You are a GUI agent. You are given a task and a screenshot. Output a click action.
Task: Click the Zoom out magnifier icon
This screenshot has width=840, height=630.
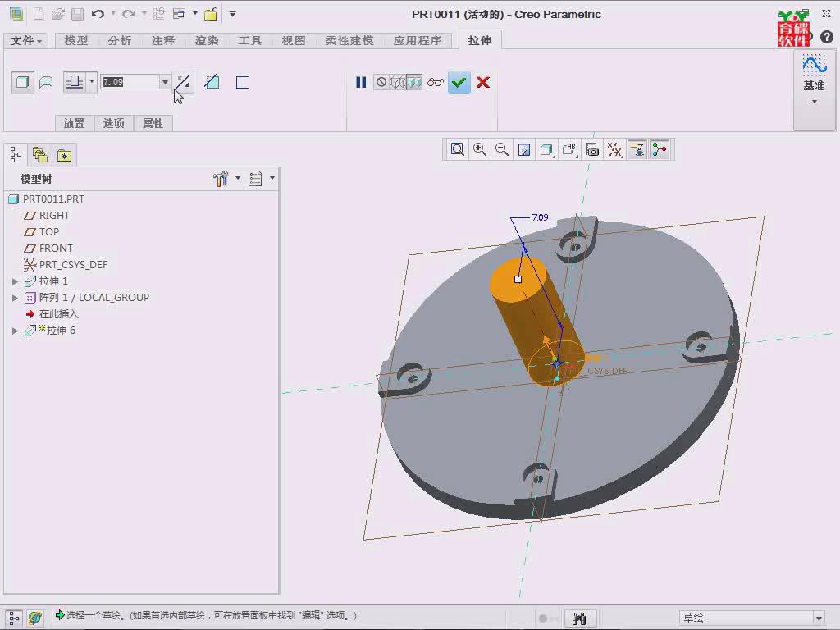502,149
